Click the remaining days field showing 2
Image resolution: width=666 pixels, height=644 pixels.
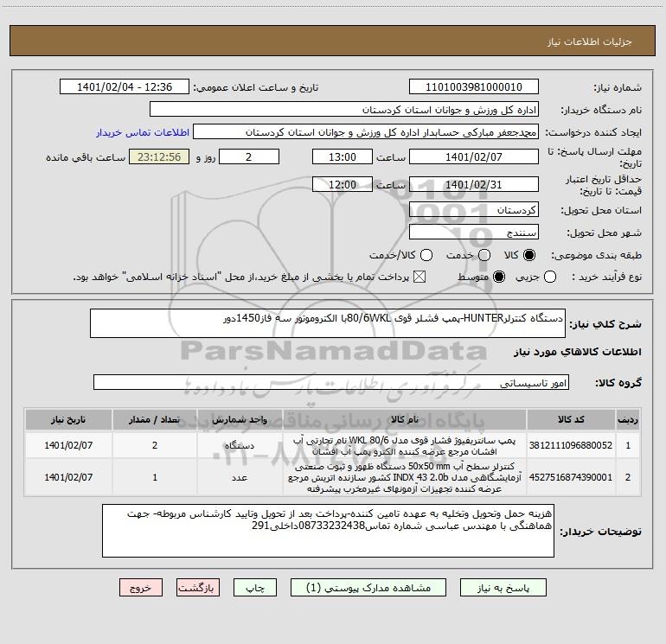(249, 156)
